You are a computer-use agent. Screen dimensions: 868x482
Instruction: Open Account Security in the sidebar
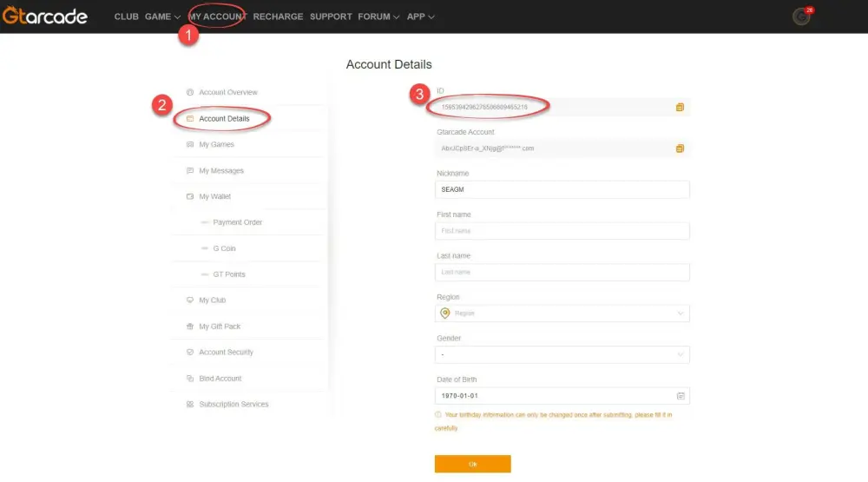point(226,353)
